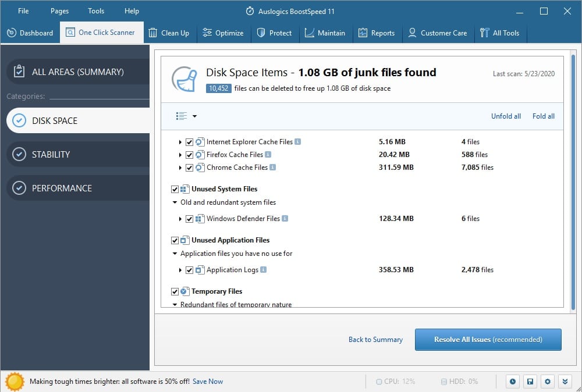Toggle the Unused System Files checkbox
The height and width of the screenshot is (392, 582).
tap(175, 189)
